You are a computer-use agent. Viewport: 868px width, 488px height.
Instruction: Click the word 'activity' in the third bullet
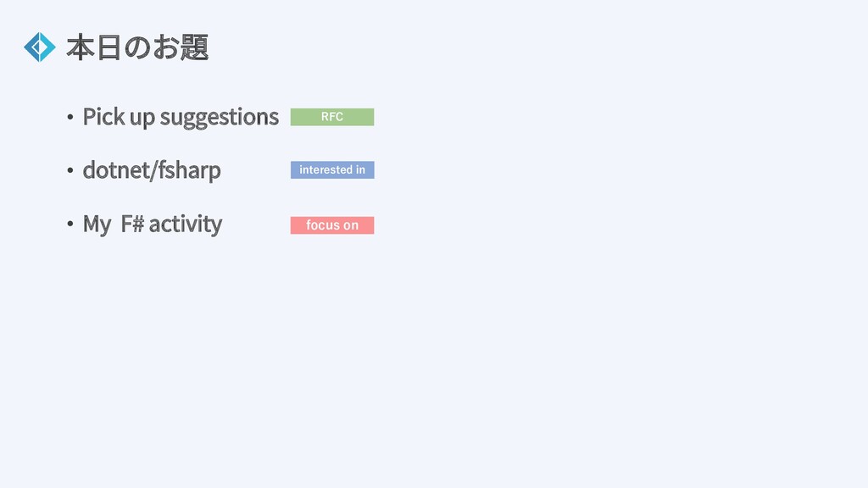click(186, 225)
